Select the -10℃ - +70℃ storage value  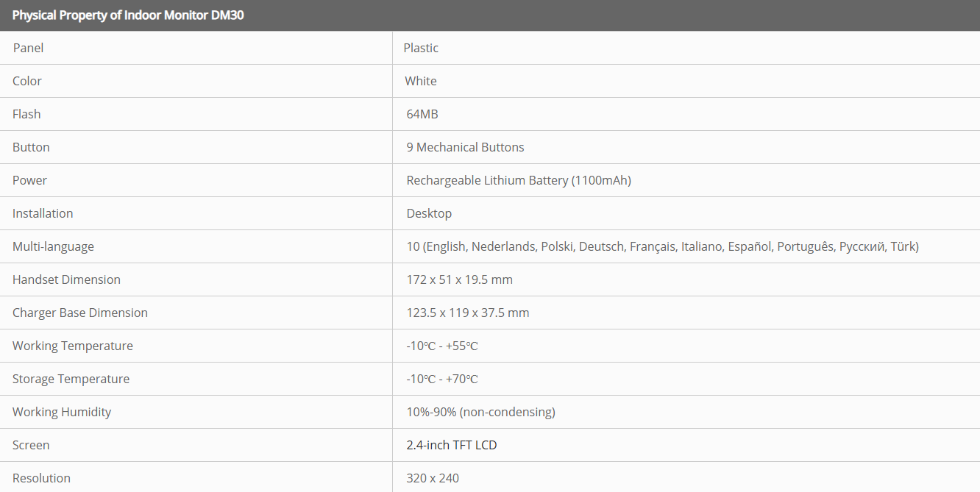coord(442,379)
